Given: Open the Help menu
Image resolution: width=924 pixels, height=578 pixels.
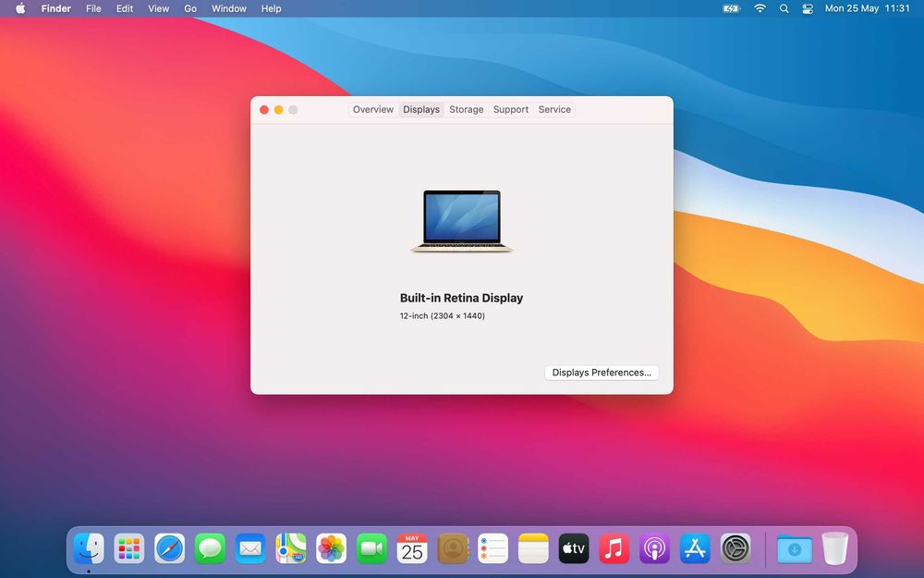Looking at the screenshot, I should coord(271,8).
